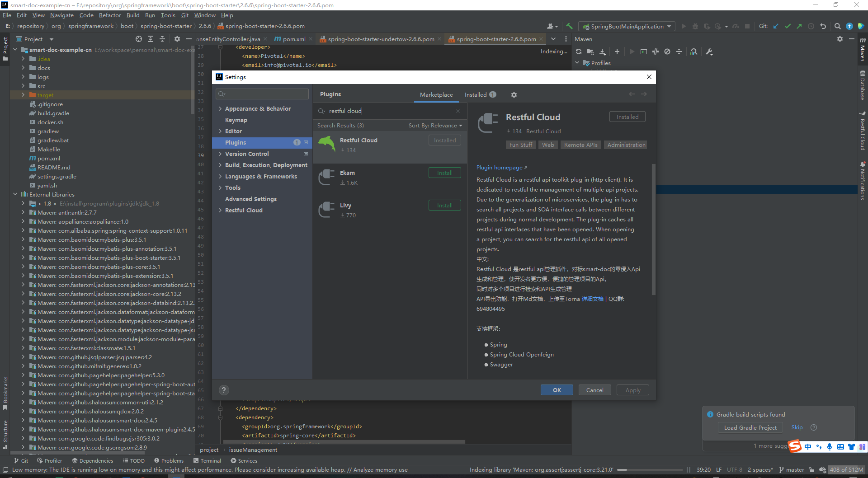Install the Livy plugin
The image size is (868, 478).
point(445,205)
